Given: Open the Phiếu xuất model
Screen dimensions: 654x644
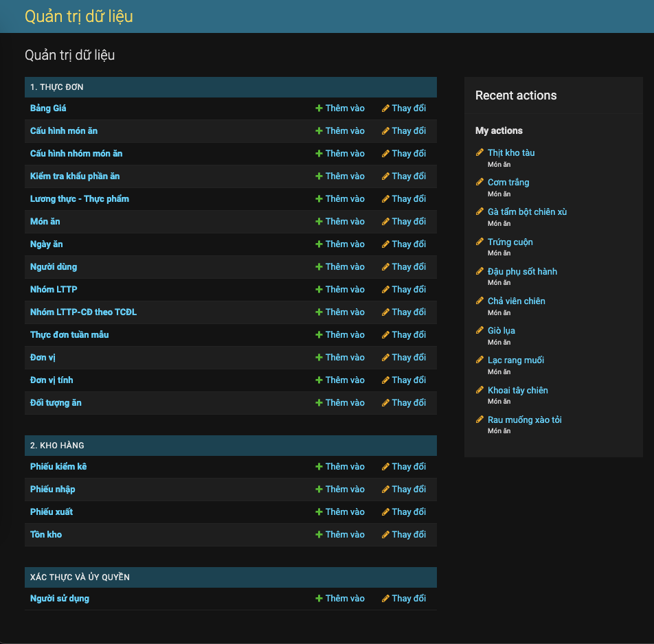Looking at the screenshot, I should [x=52, y=511].
